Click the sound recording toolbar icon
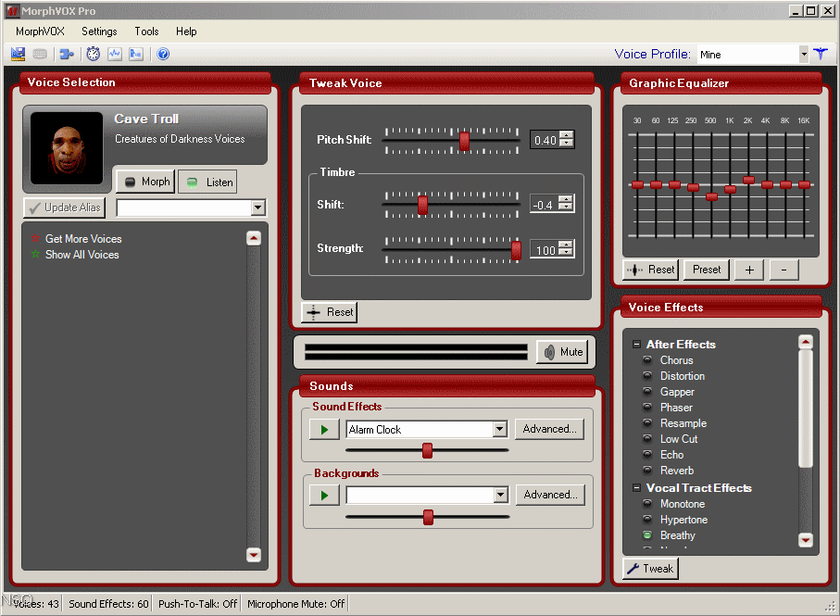 pos(135,54)
